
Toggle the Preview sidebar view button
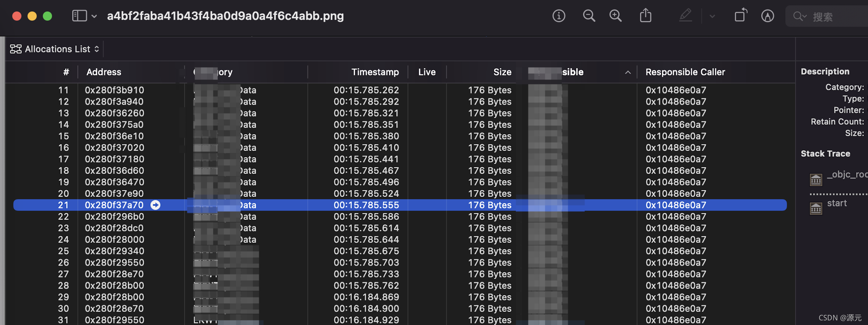80,16
